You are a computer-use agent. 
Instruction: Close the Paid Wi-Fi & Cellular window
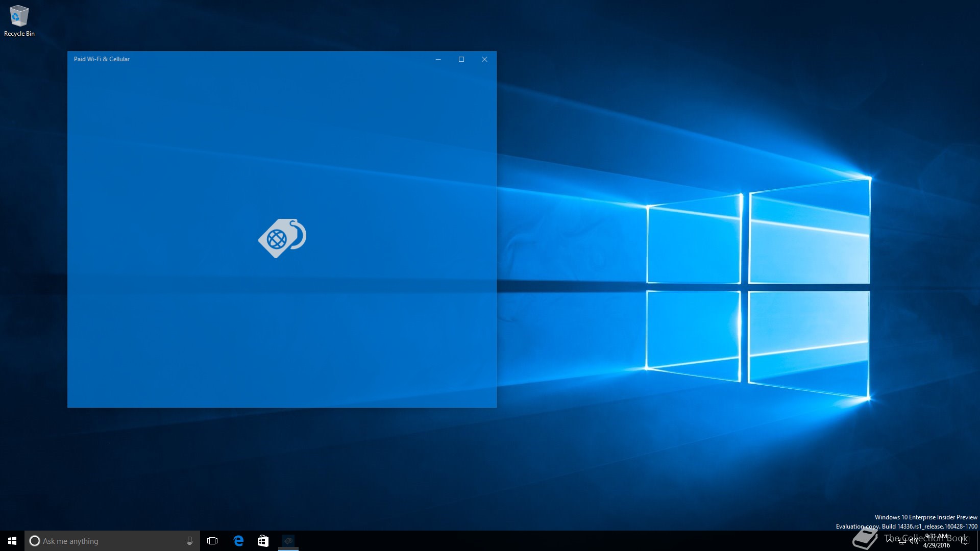(485, 59)
